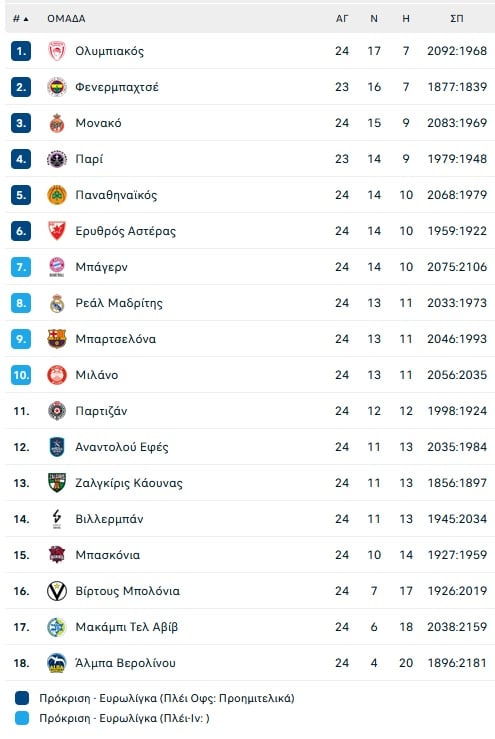
Task: Click the Ολυμπιακός team logo
Action: (57, 51)
